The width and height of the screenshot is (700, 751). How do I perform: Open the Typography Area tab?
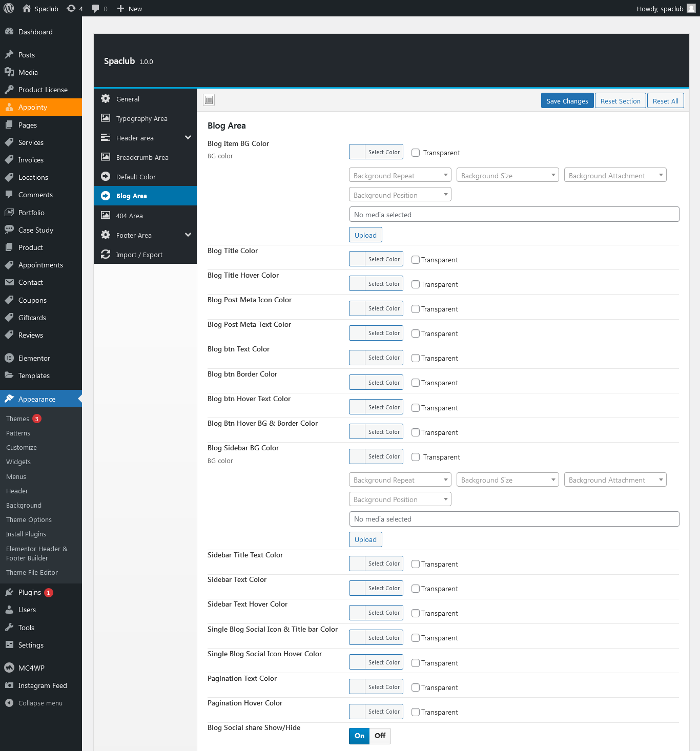(x=145, y=118)
